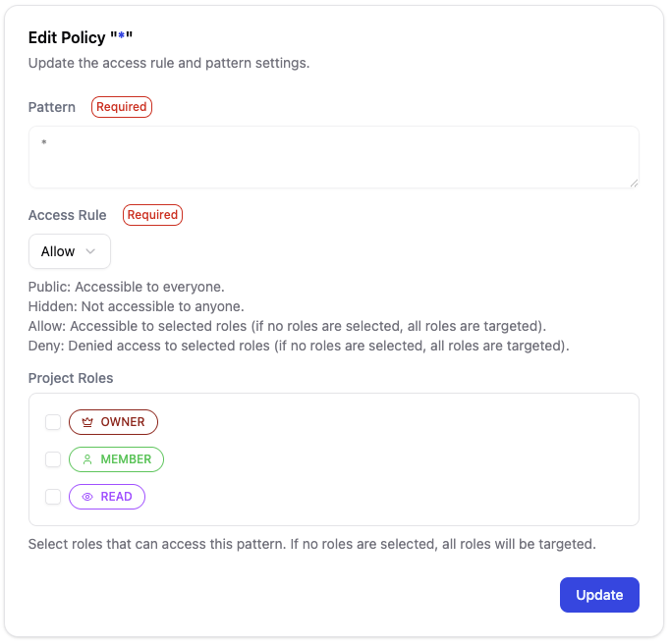This screenshot has height=644, width=670.
Task: Click the crown icon on OWNER badge
Action: [87, 422]
